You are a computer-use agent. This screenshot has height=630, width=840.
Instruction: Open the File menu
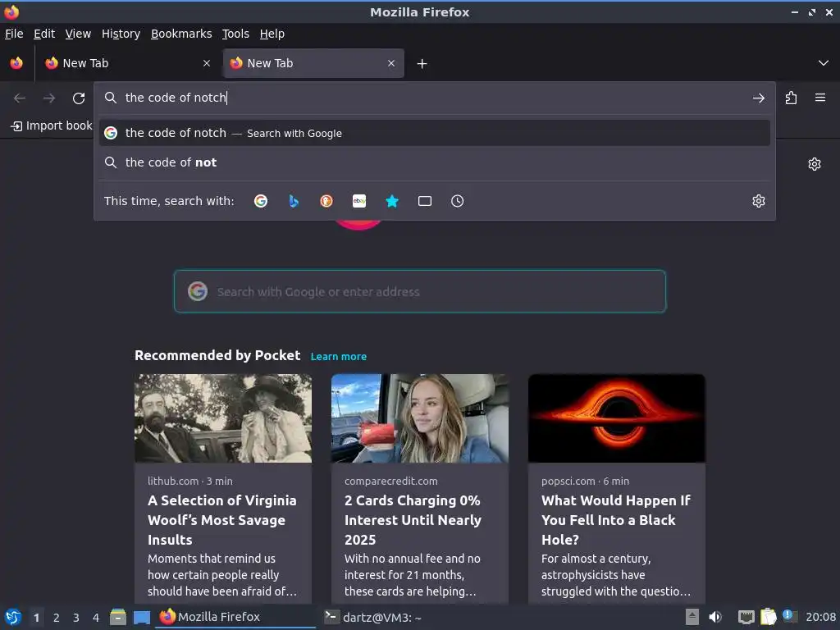tap(14, 34)
